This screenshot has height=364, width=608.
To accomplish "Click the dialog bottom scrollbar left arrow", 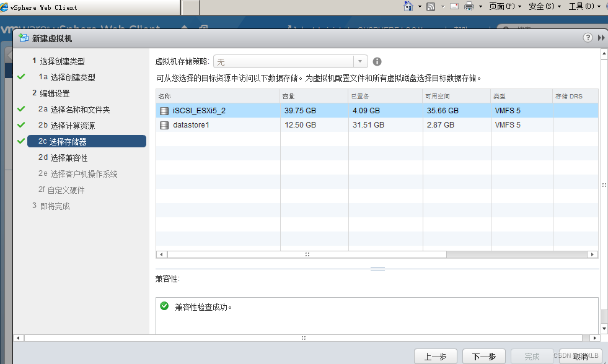I will [18, 338].
